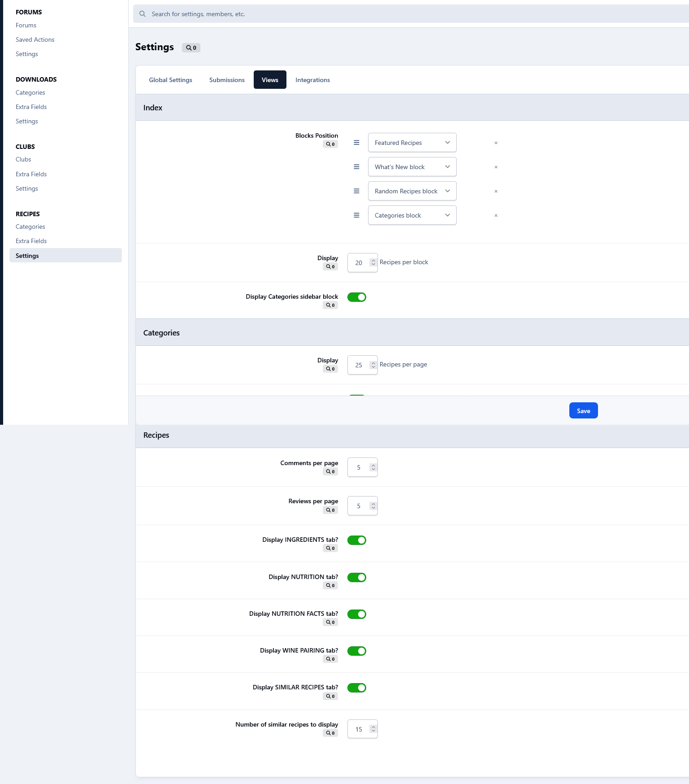Click the search badge next to Settings heading
The image size is (689, 784).
pos(191,48)
